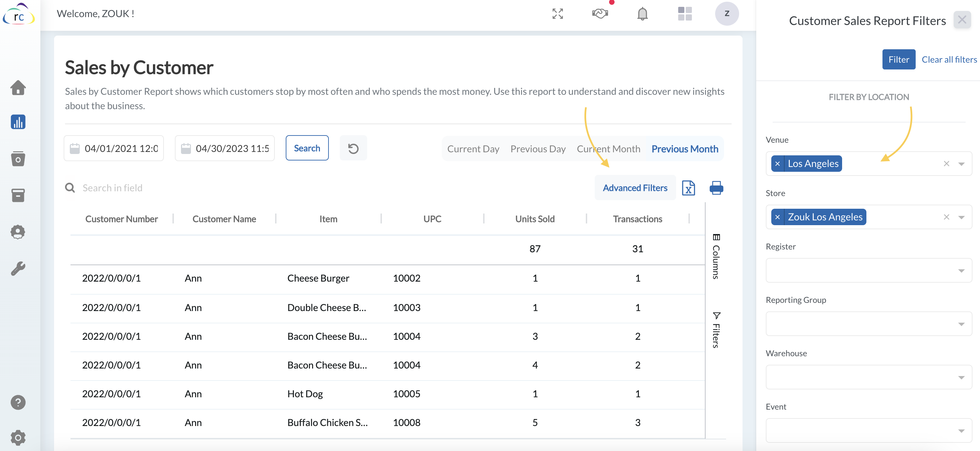Sort by UPC column header
This screenshot has width=980, height=451.
point(432,219)
